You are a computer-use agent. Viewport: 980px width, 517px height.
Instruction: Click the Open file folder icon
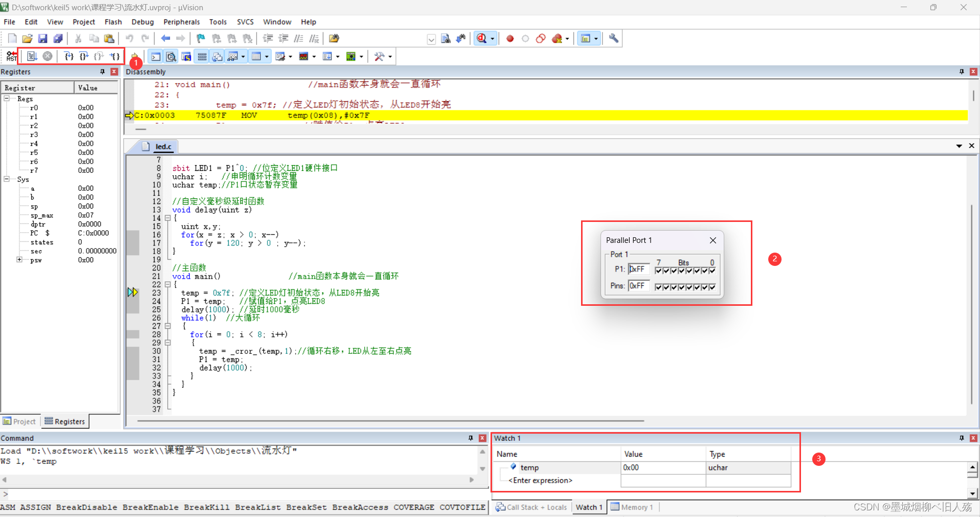coord(27,38)
